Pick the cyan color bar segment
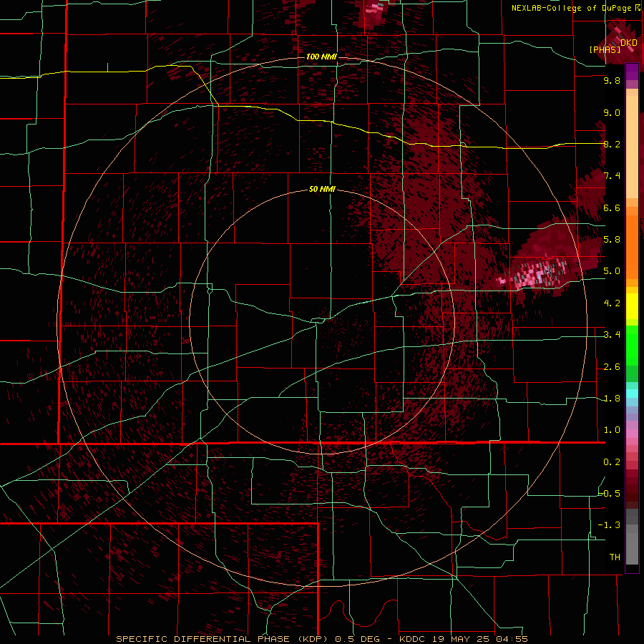The image size is (644, 644). 632,393
